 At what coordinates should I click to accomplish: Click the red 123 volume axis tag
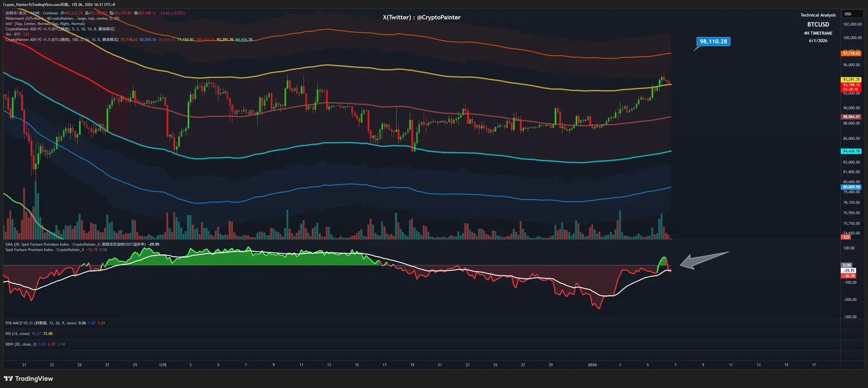click(x=846, y=237)
